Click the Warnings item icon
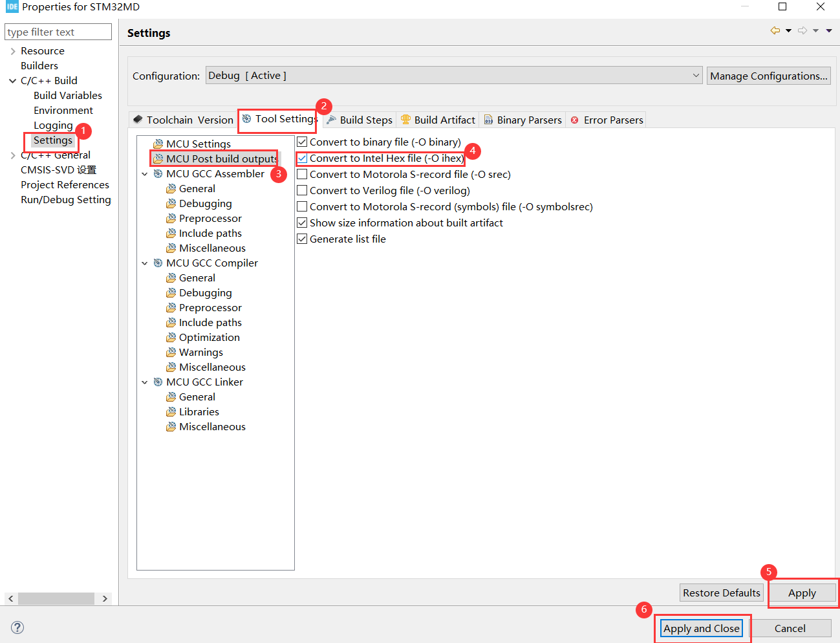 171,352
